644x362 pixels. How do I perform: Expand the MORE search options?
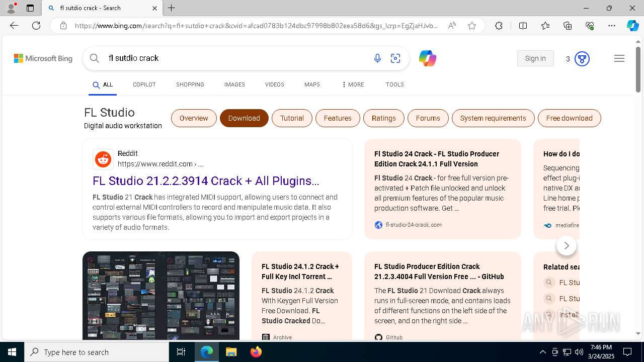click(x=353, y=85)
